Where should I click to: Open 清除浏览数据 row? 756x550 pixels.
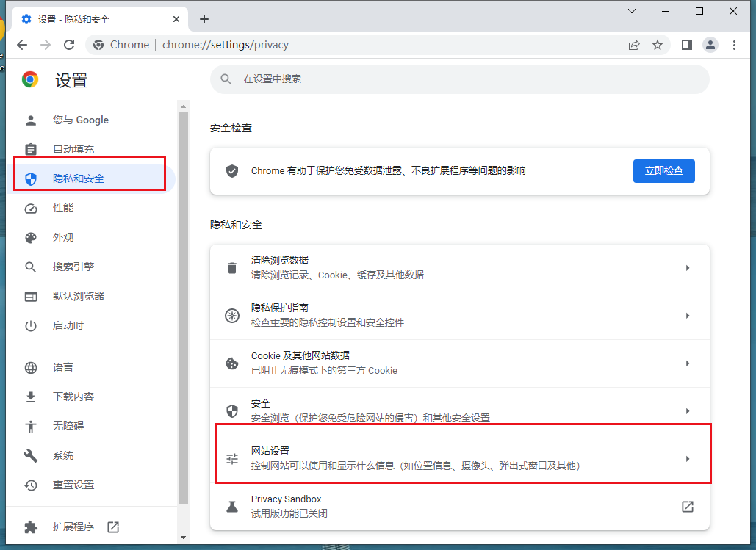(x=459, y=267)
